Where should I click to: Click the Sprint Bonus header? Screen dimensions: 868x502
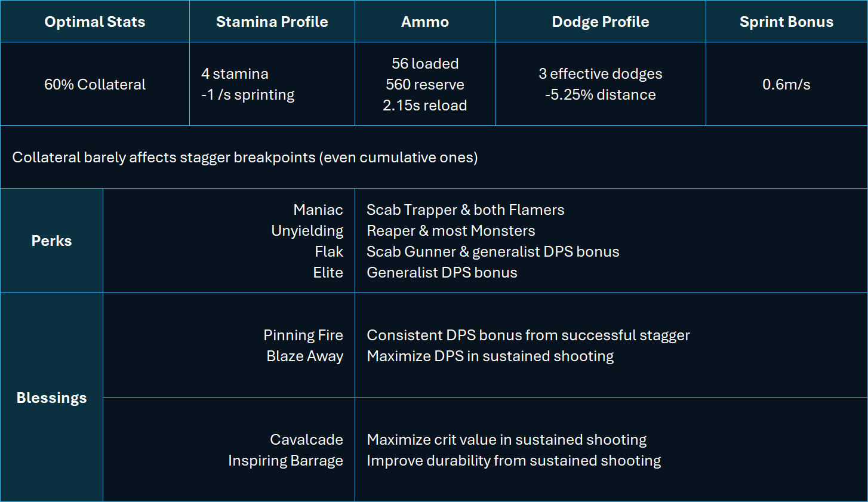tap(786, 21)
